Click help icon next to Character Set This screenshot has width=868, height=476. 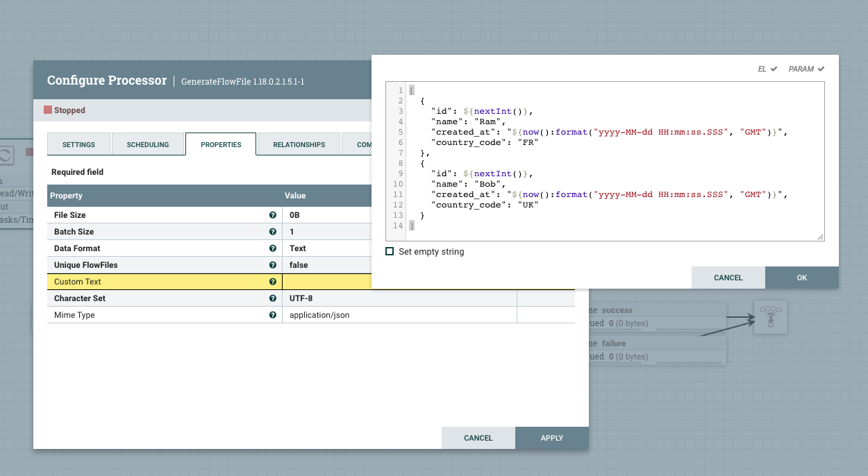(x=273, y=298)
